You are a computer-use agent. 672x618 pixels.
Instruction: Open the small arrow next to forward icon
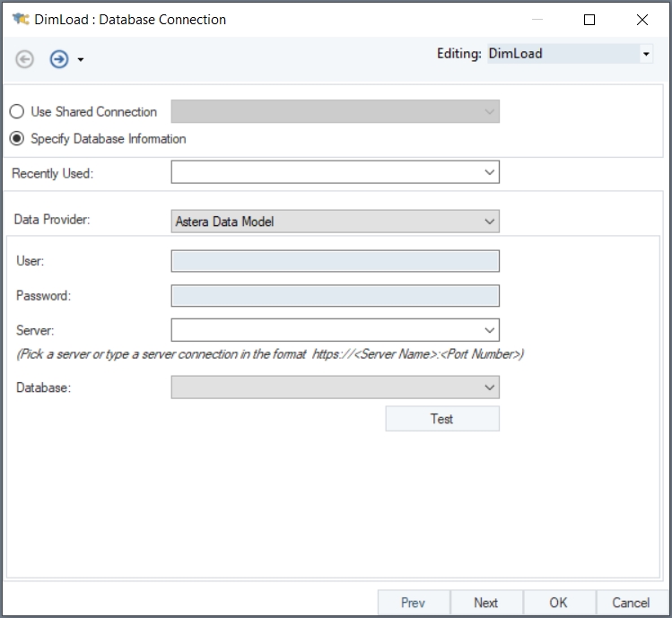tap(81, 60)
